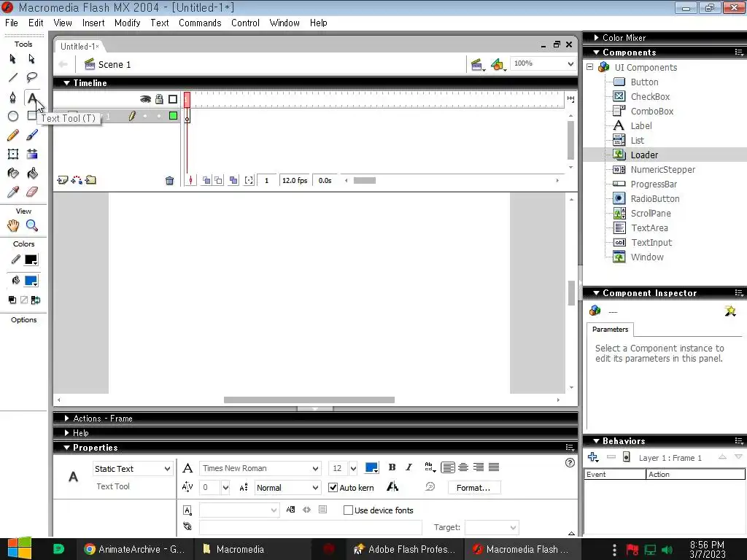The height and width of the screenshot is (560, 747).
Task: Select the Eraser tool
Action: (32, 192)
